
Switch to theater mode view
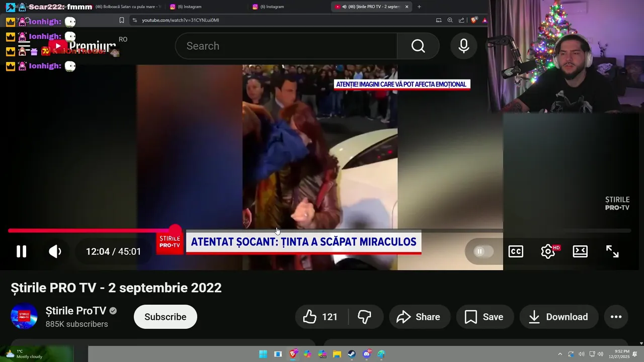tap(580, 251)
